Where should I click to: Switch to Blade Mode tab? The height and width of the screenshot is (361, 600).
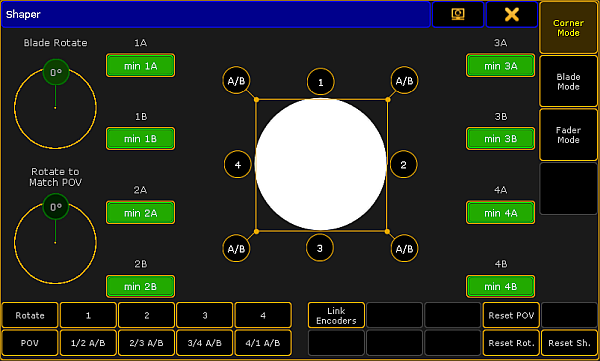click(x=568, y=81)
